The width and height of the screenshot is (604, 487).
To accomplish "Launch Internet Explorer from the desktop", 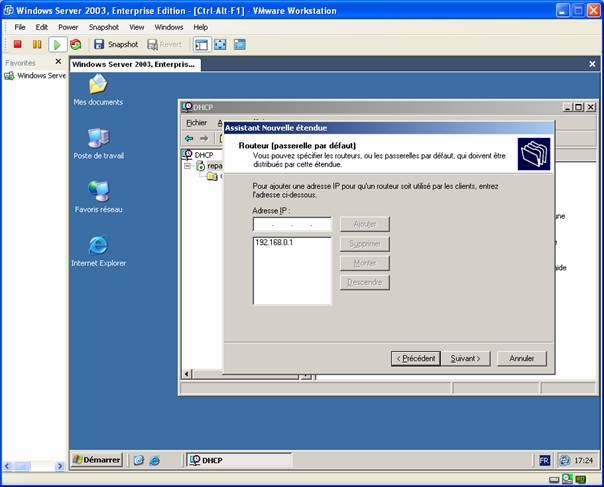I will pyautogui.click(x=98, y=251).
